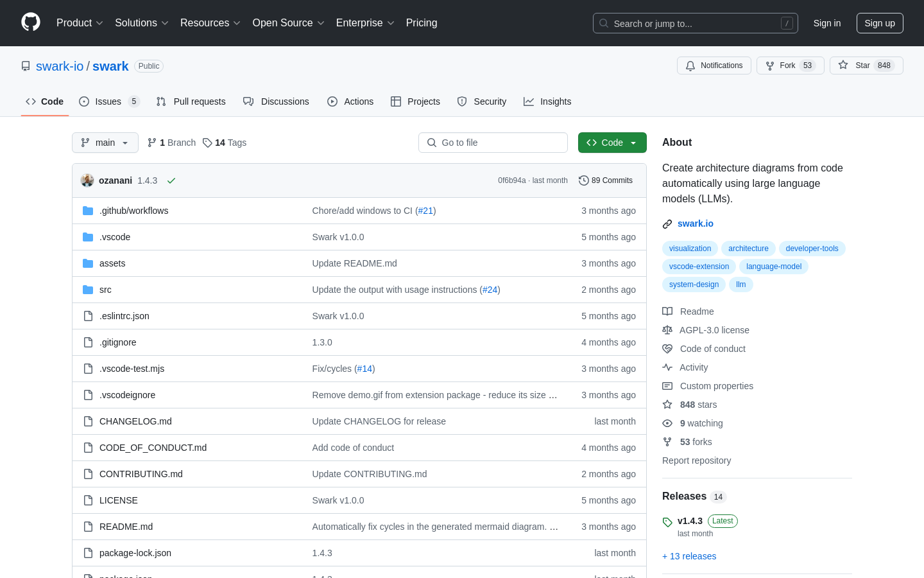Image resolution: width=924 pixels, height=578 pixels.
Task: Open the Issues tab
Action: tap(109, 101)
